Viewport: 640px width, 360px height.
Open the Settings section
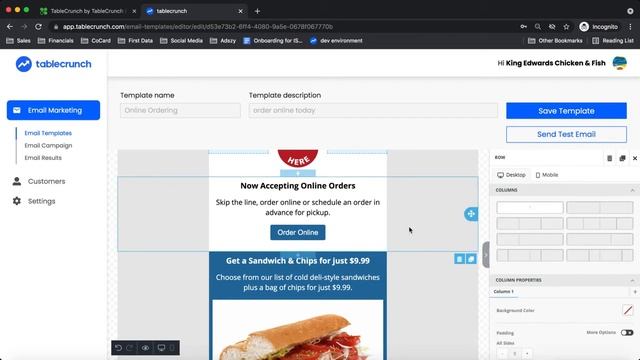click(x=41, y=201)
